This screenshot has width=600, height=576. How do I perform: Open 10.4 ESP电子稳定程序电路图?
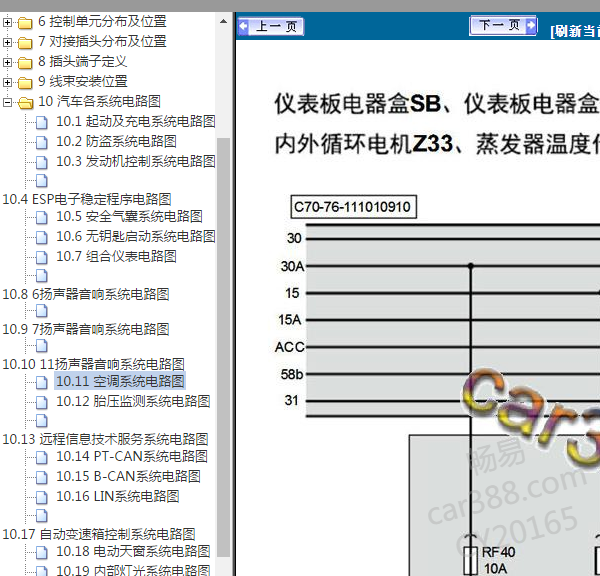tap(87, 199)
